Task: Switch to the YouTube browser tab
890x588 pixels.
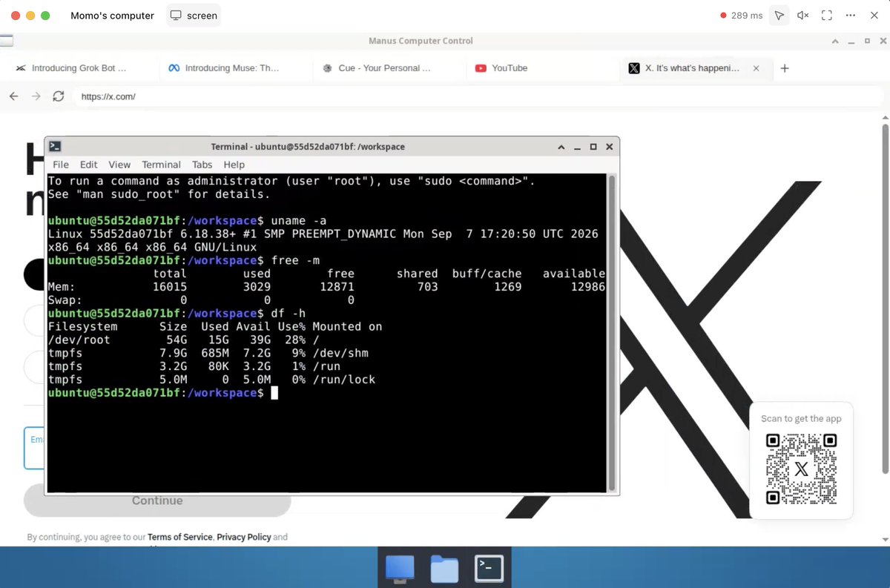Action: tap(510, 68)
